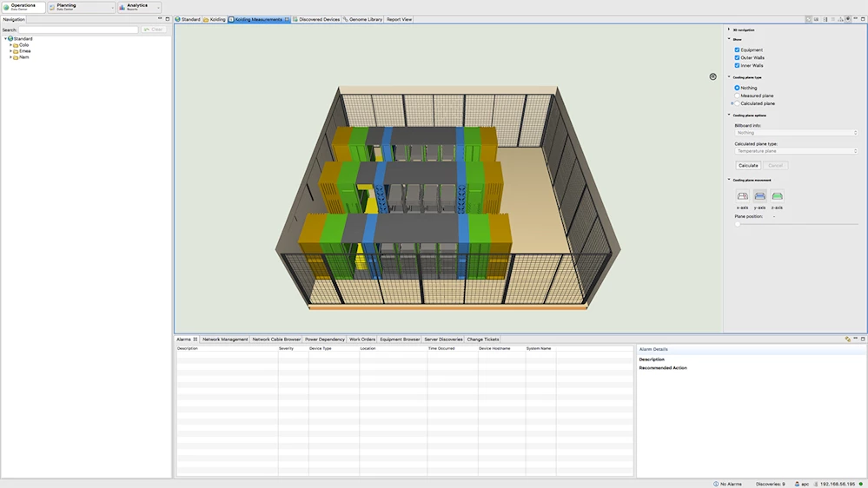
Task: Select the x-axis cooling plane icon
Action: click(x=742, y=196)
